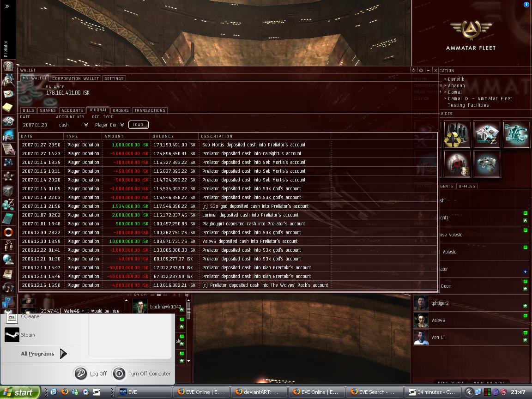The image size is (532, 399).
Task: Switch to the Transactions tab
Action: (150, 110)
